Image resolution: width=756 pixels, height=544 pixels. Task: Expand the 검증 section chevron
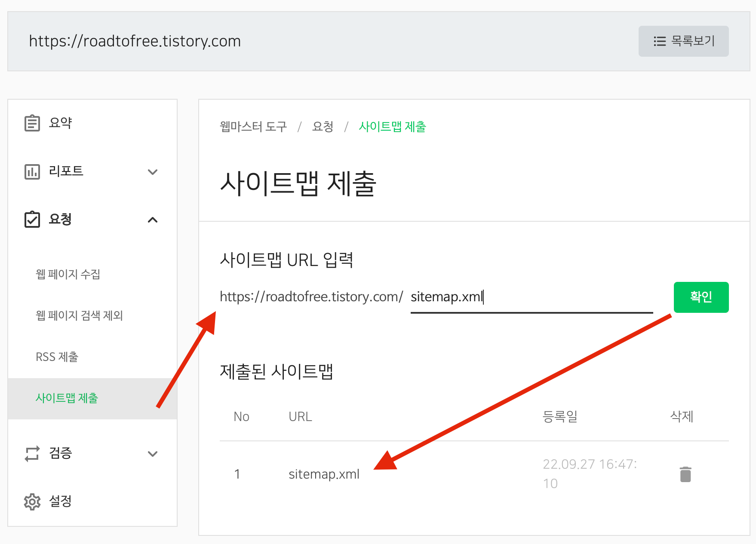153,454
